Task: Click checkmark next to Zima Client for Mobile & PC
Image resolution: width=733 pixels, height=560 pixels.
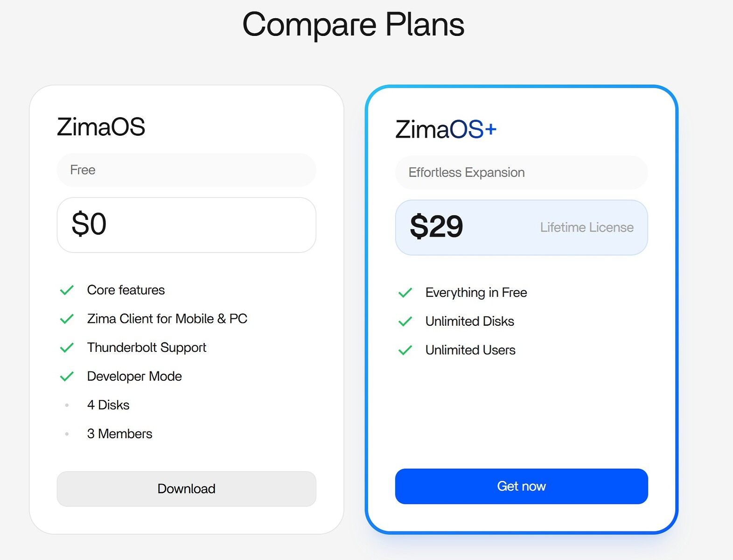Action: click(x=67, y=319)
